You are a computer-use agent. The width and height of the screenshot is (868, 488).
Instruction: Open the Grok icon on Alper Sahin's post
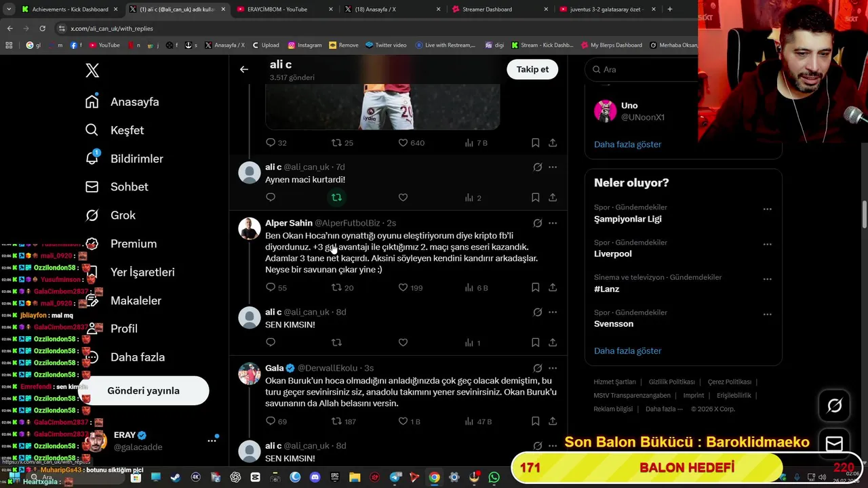537,223
